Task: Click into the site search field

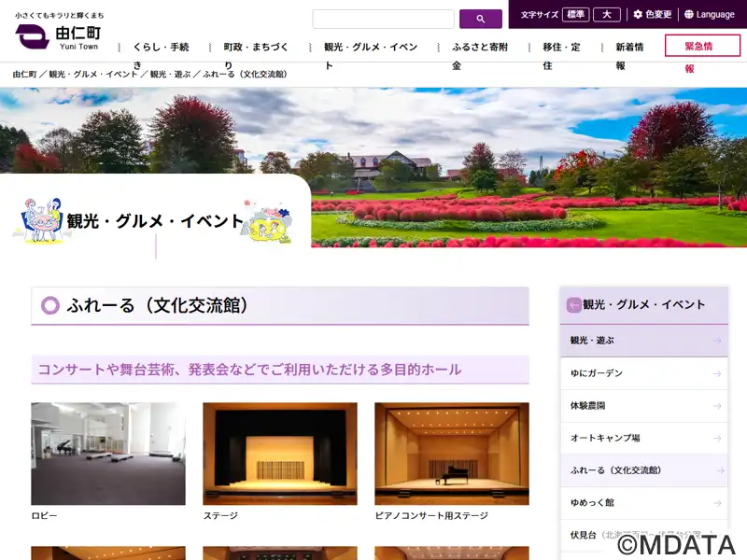Action: (383, 19)
